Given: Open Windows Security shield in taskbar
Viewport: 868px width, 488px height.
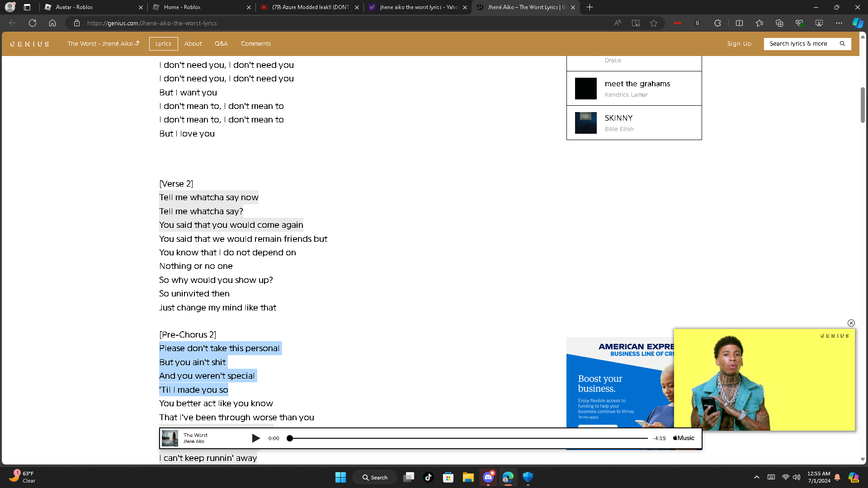Looking at the screenshot, I should coord(528,477).
